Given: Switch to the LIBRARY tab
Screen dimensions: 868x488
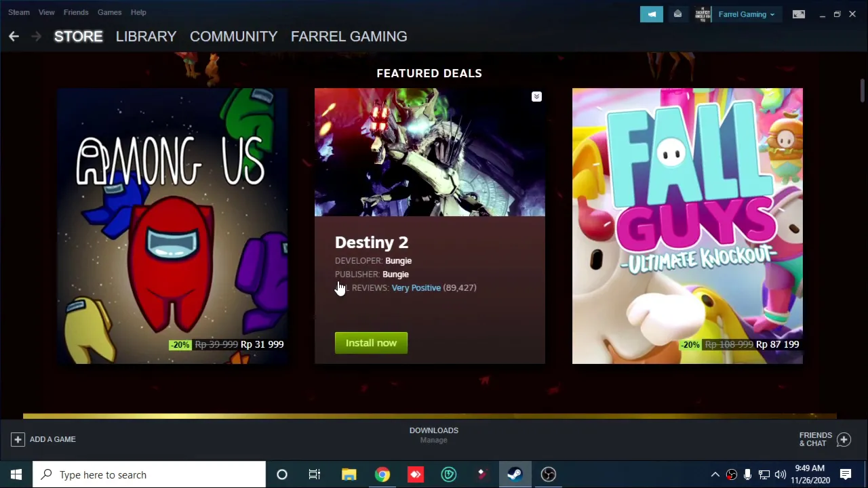Looking at the screenshot, I should coord(146,37).
